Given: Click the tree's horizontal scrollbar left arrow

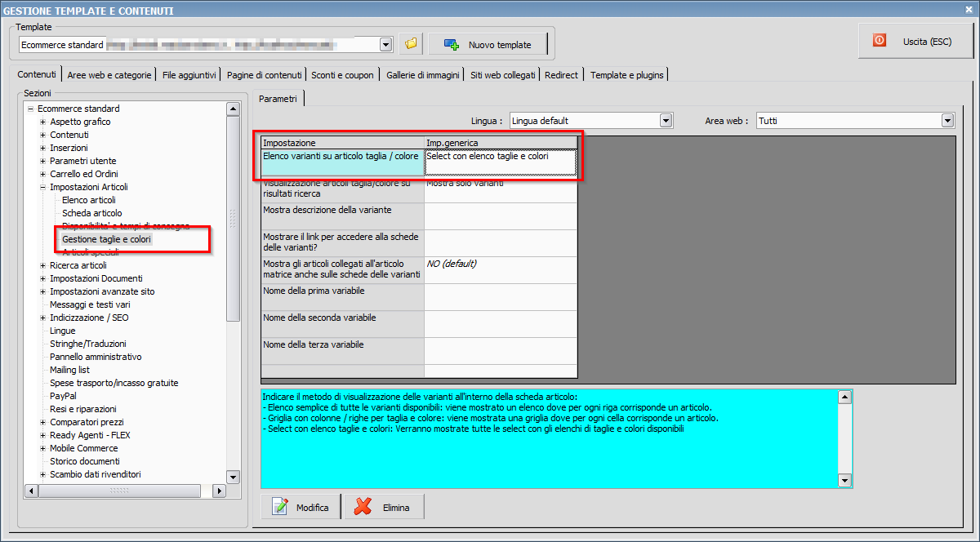Looking at the screenshot, I should [33, 491].
